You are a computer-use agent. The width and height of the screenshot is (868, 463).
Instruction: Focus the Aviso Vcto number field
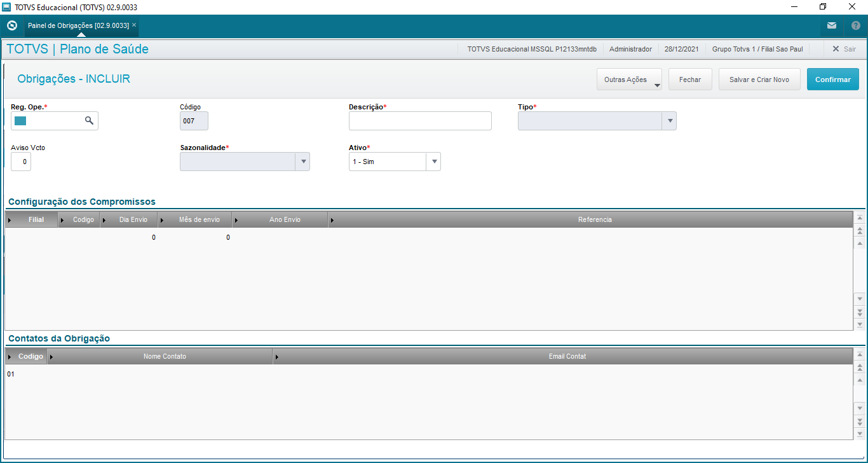pos(21,162)
